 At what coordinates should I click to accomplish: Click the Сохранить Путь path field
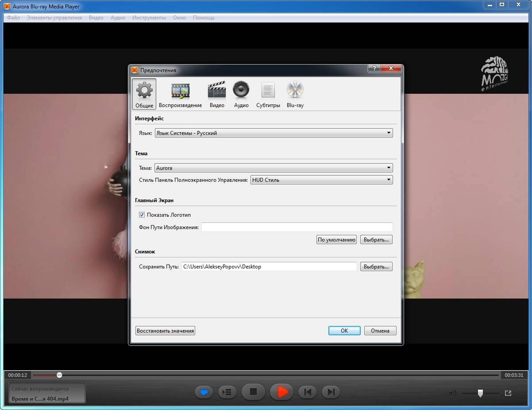tap(269, 267)
